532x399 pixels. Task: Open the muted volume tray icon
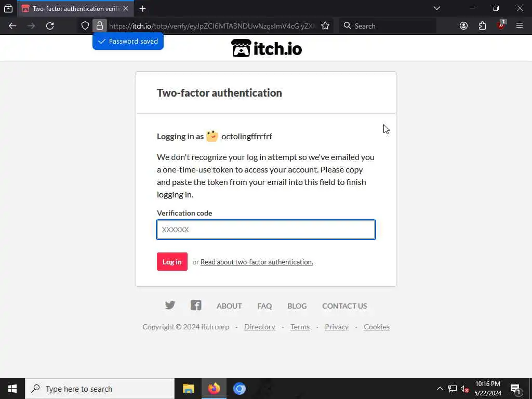[465, 389]
